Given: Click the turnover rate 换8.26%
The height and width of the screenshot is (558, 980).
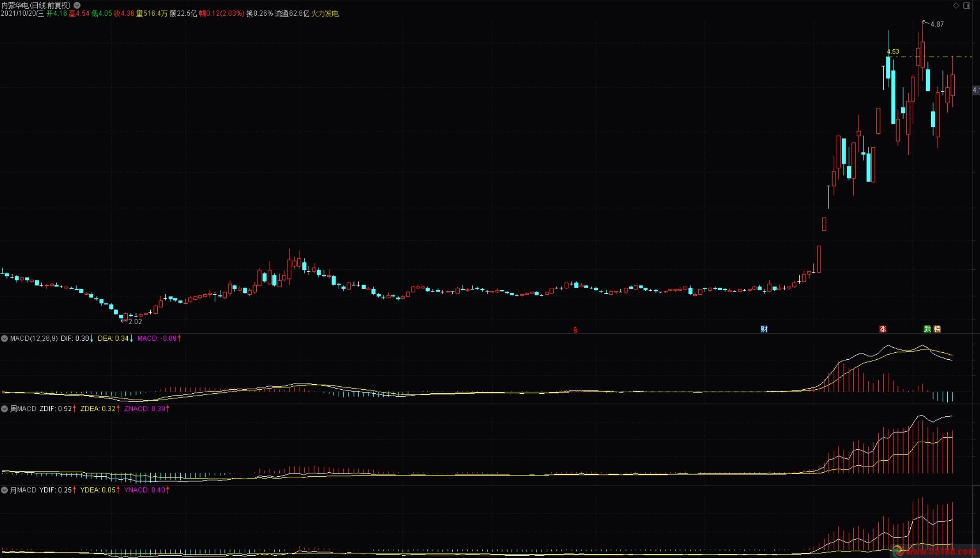Looking at the screenshot, I should (x=260, y=14).
